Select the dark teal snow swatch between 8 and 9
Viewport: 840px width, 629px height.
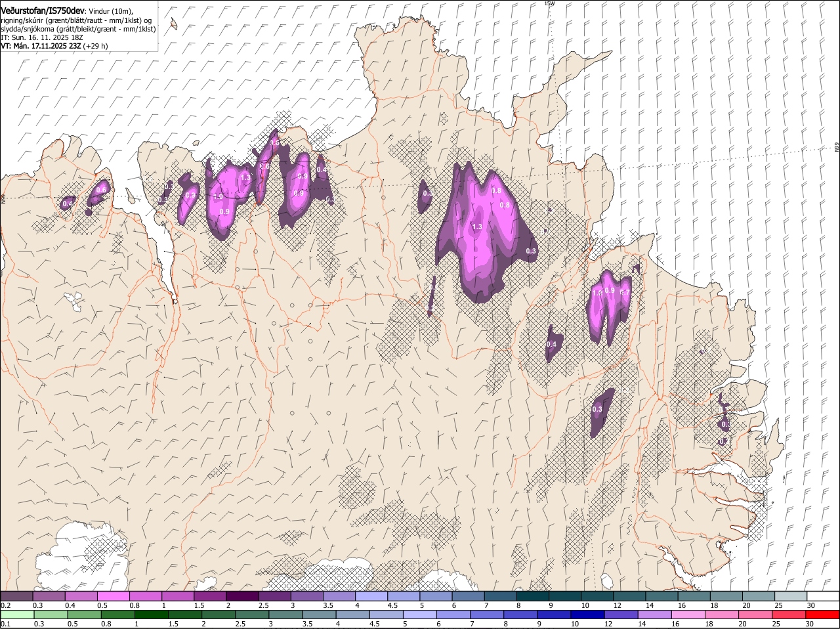click(x=534, y=596)
